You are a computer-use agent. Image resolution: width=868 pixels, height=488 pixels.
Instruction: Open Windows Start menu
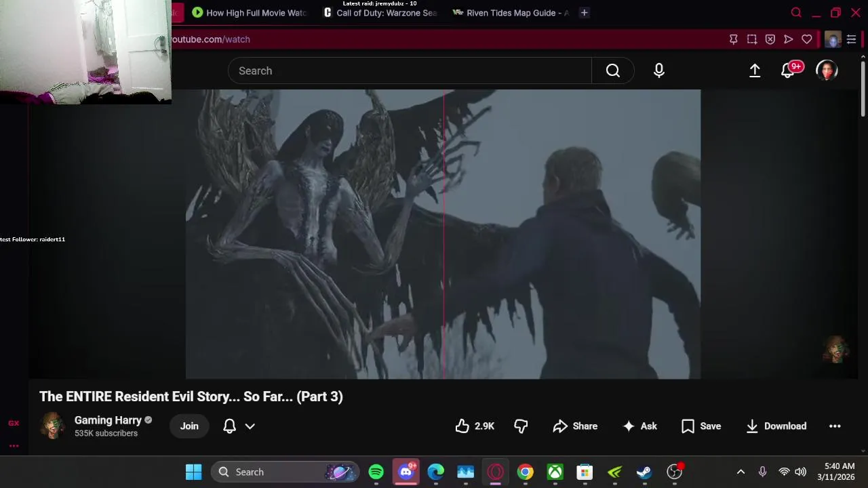pyautogui.click(x=193, y=472)
